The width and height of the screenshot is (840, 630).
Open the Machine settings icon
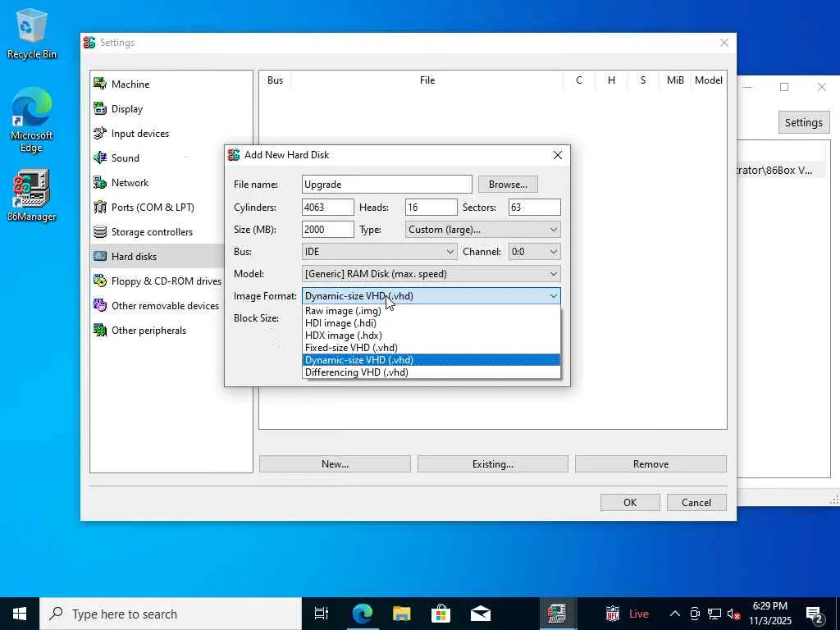coord(100,84)
